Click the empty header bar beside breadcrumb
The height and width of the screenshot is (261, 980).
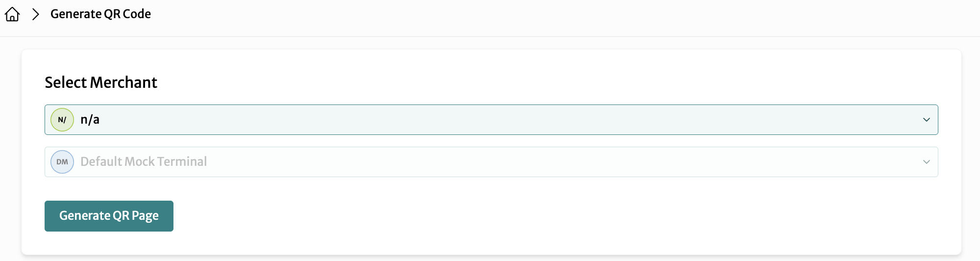[x=563, y=18]
